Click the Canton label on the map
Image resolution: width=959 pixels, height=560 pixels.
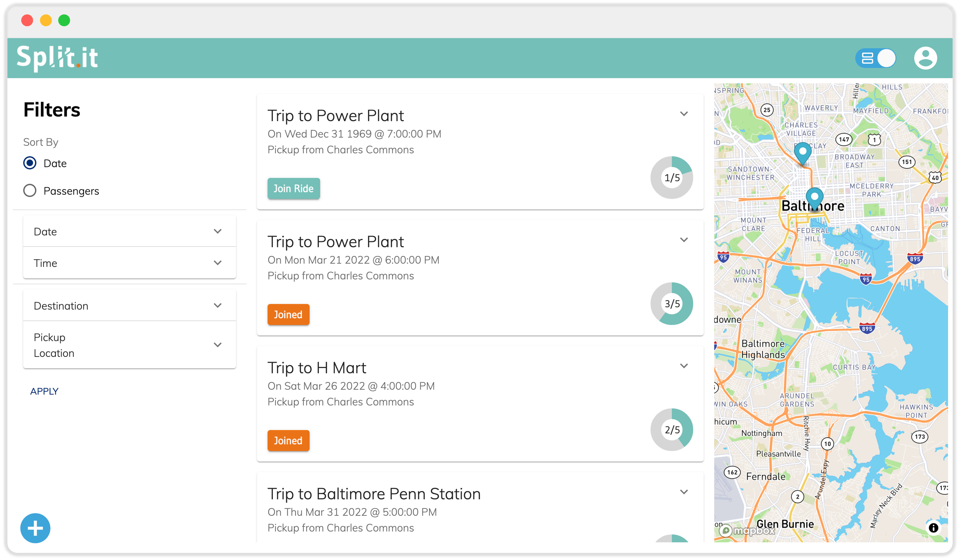tap(885, 228)
